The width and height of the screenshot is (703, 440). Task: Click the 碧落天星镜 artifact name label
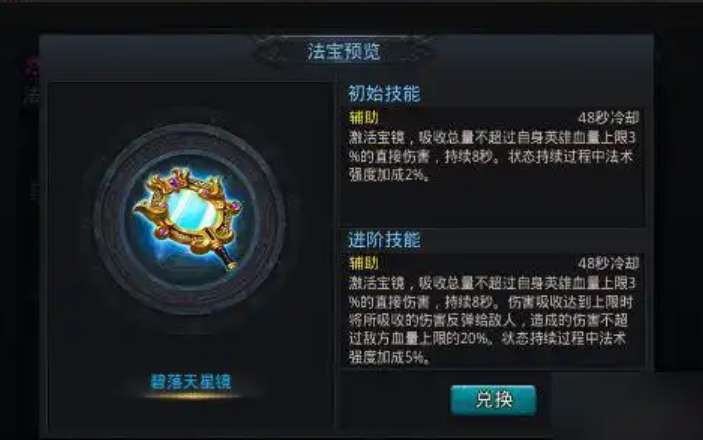click(191, 382)
